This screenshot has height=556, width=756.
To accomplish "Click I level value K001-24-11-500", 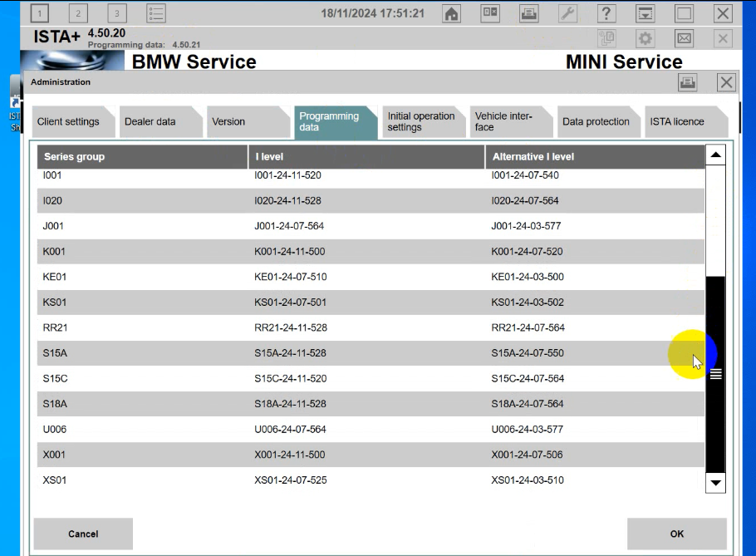I will (x=290, y=252).
